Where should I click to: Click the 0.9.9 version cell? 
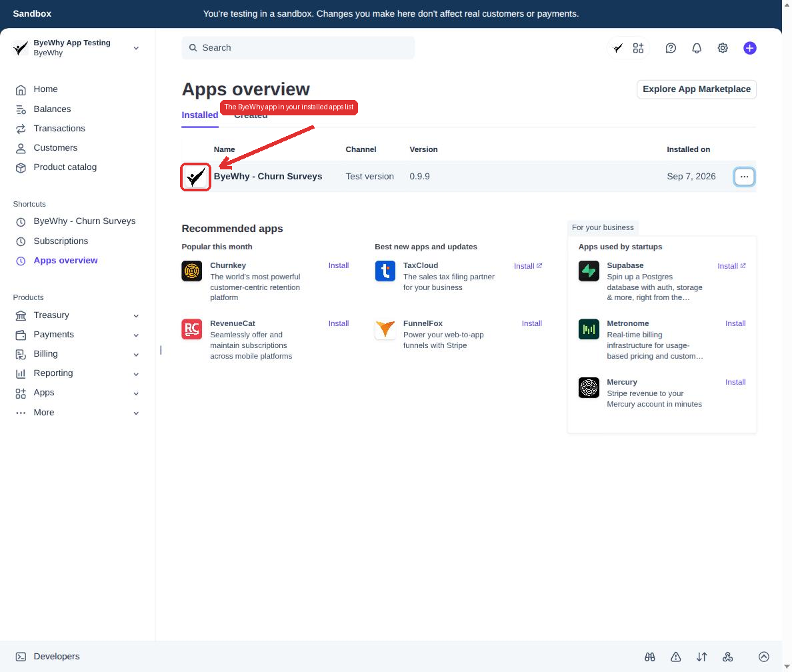click(x=420, y=177)
